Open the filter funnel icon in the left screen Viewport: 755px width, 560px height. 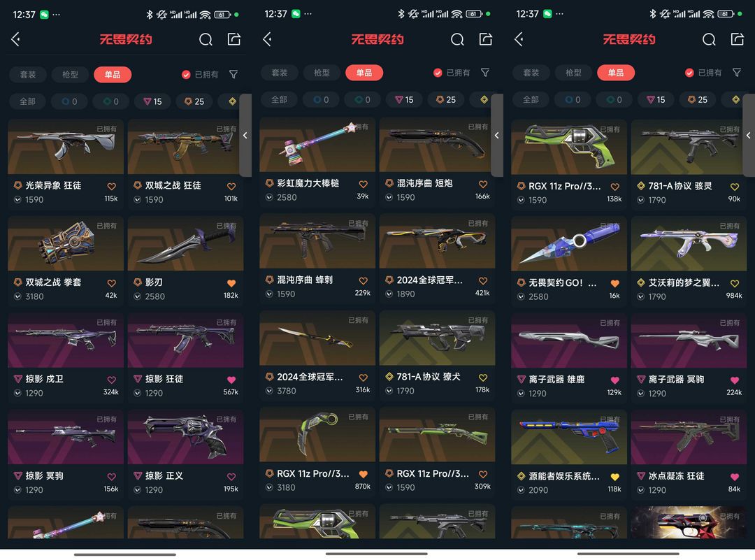click(x=233, y=74)
